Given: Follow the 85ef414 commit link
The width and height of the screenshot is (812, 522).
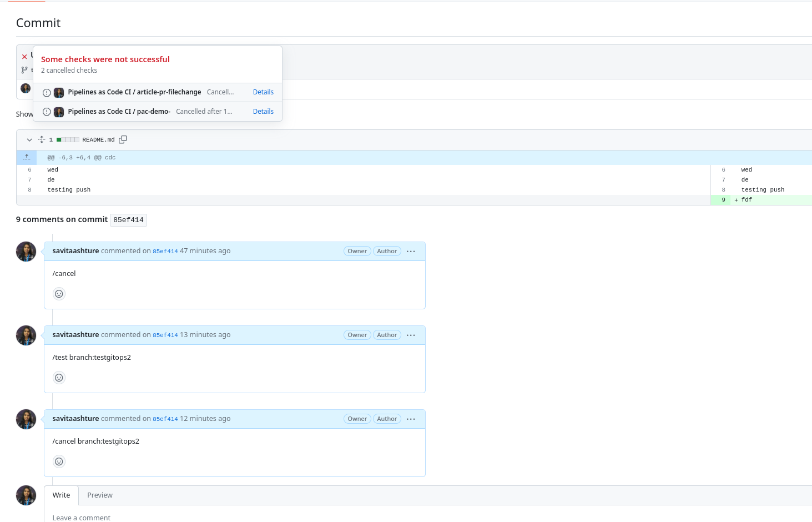Looking at the screenshot, I should click(x=165, y=250).
